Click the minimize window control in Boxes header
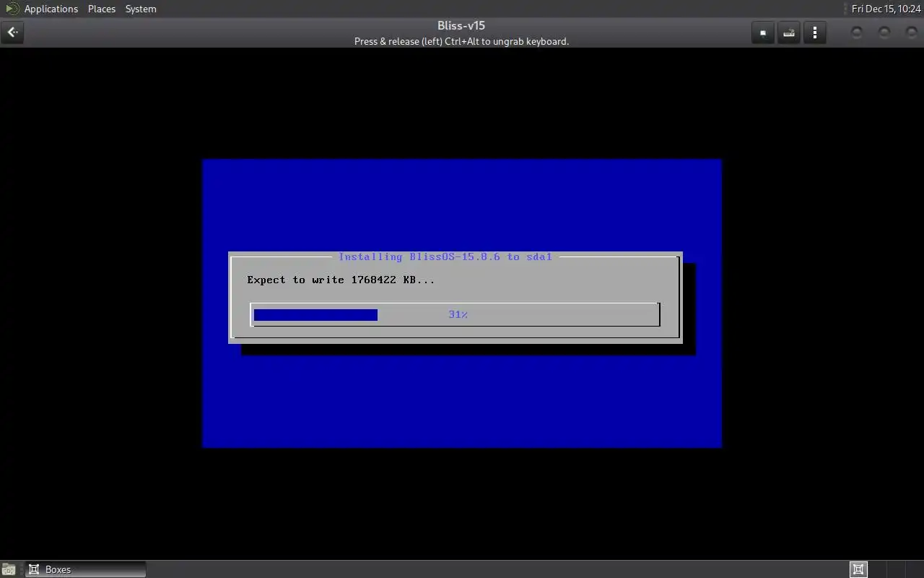The image size is (924, 578). [x=857, y=33]
